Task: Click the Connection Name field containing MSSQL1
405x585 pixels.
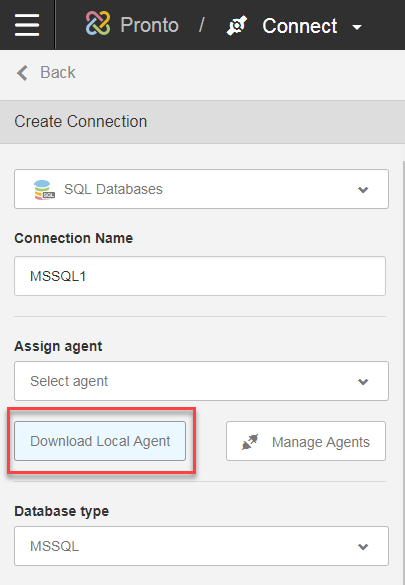Action: [x=200, y=276]
